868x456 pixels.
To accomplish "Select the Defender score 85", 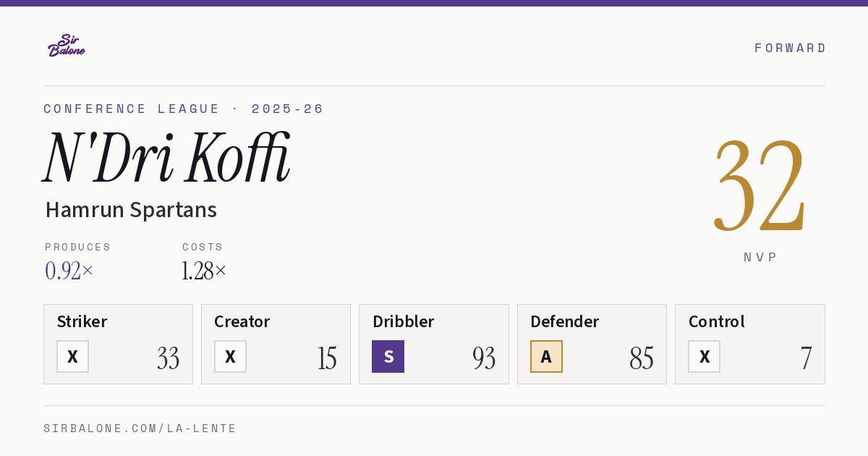I will 642,358.
